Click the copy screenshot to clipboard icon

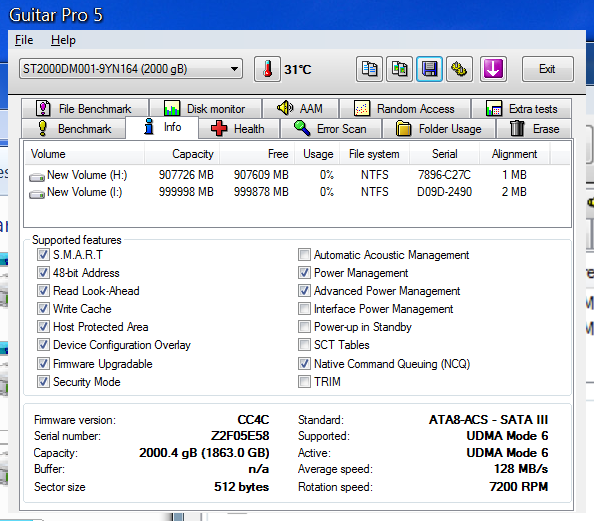point(399,69)
